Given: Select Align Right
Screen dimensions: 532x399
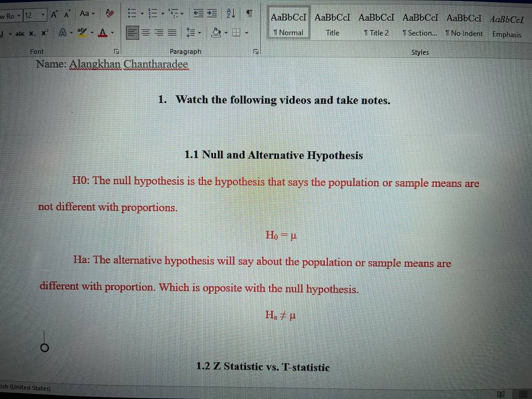Looking at the screenshot, I should [x=159, y=33].
